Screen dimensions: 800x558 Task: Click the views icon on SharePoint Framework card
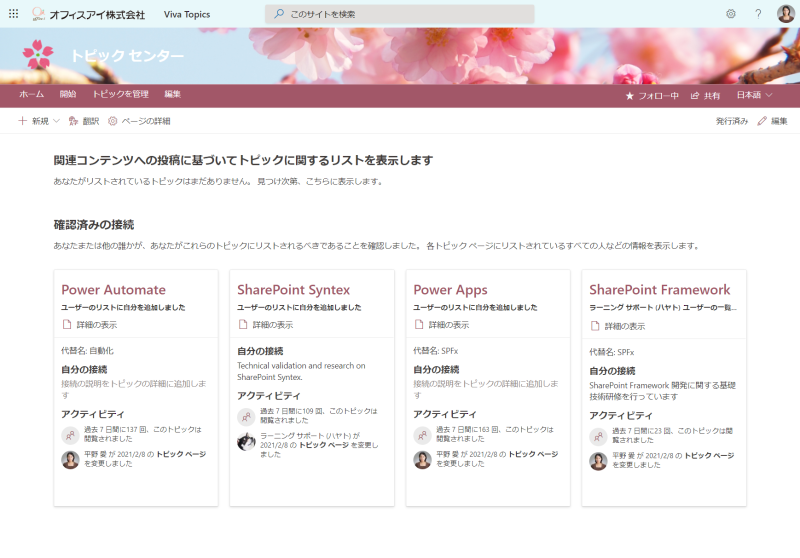(x=598, y=437)
